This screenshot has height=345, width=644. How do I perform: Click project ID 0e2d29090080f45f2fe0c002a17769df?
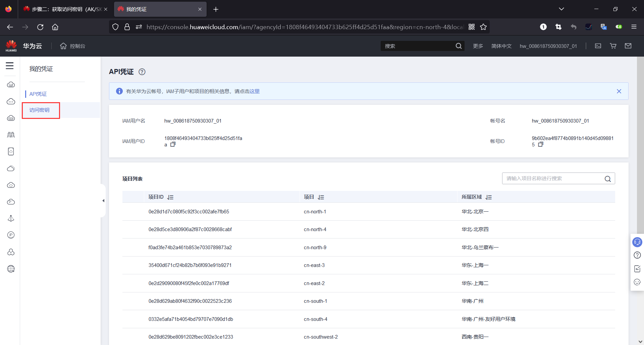click(x=189, y=283)
